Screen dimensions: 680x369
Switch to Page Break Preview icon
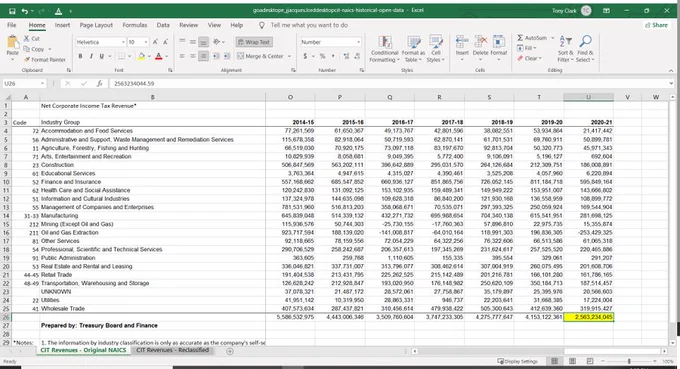click(590, 361)
